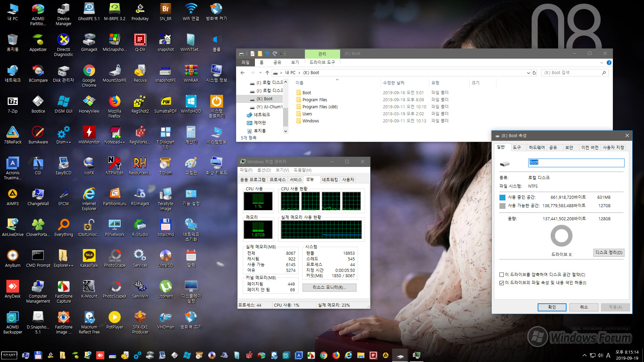Launch PartitionKuru desktop icon
Screen dimensions: 644x362
coord(114,197)
